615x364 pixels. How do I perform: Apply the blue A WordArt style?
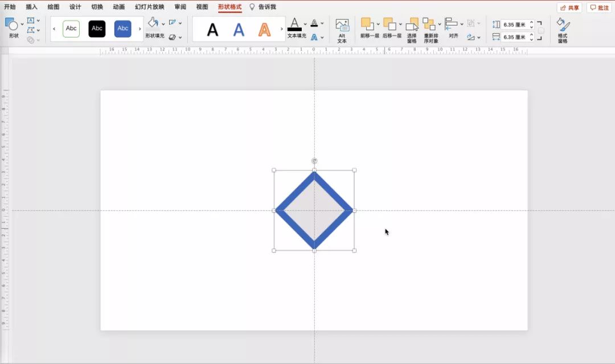pos(239,30)
